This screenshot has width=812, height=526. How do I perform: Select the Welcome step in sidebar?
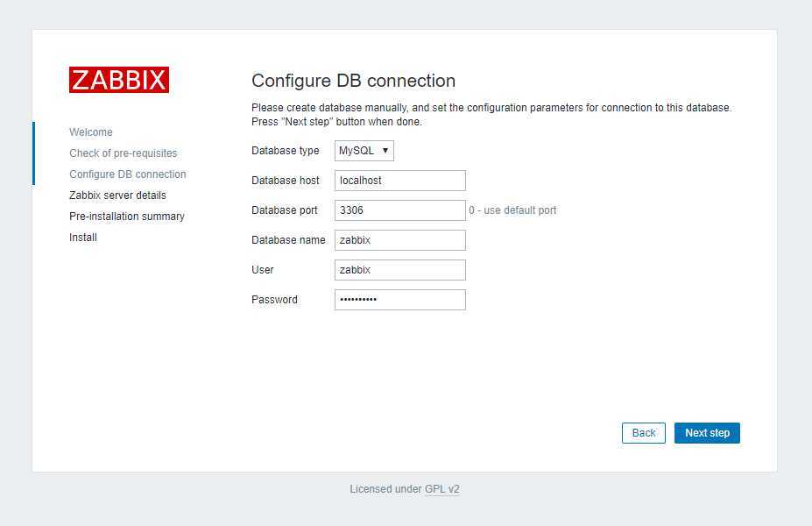91,132
